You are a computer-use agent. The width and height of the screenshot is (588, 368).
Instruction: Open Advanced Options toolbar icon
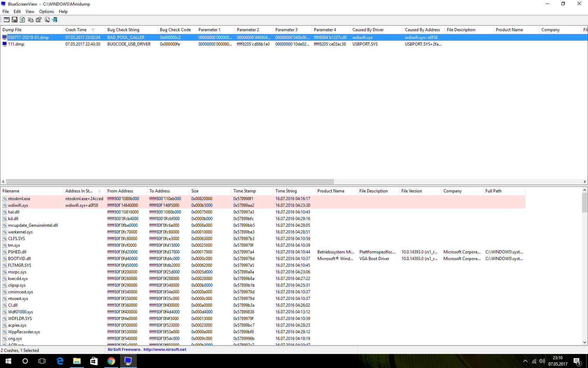(x=7, y=20)
